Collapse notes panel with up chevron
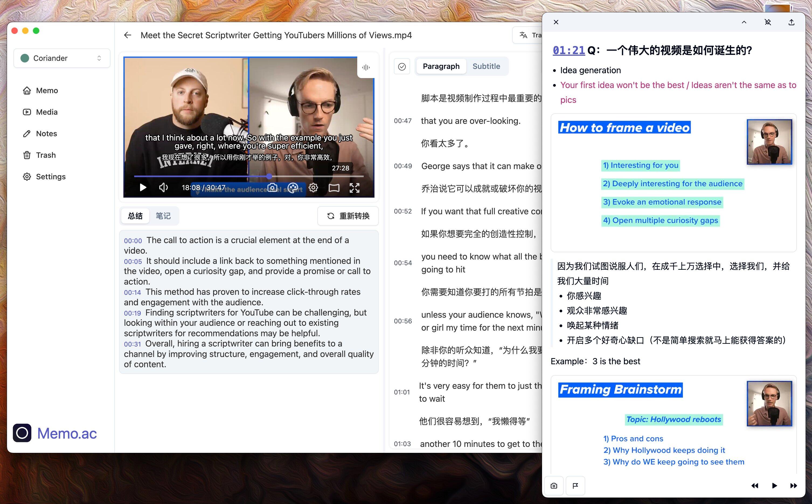 tap(744, 22)
